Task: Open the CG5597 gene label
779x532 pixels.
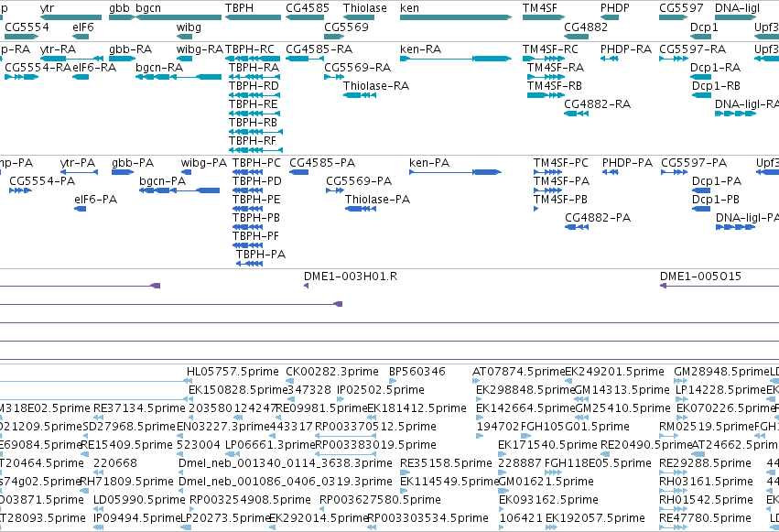Action: pos(681,8)
